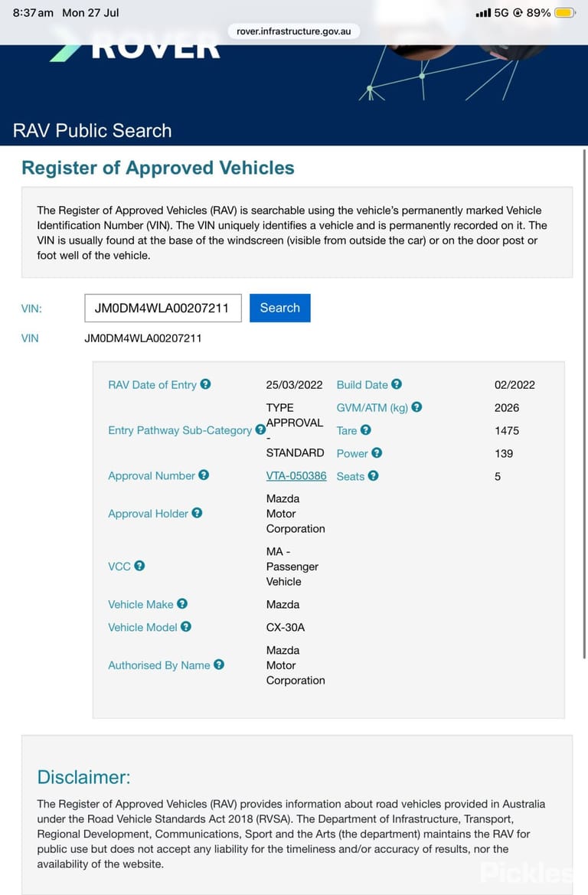The image size is (588, 895).
Task: Click the VCC help icon
Action: pos(139,566)
